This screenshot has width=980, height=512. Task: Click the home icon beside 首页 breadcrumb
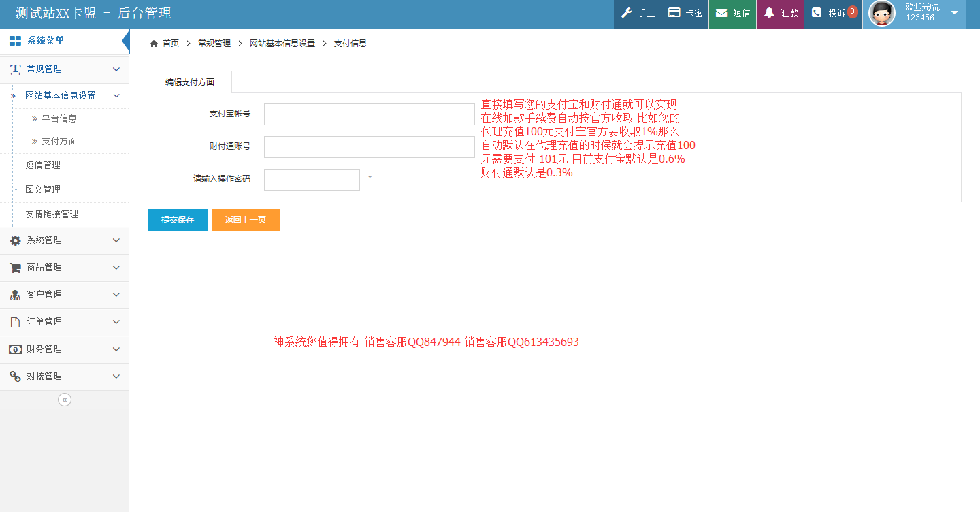154,42
